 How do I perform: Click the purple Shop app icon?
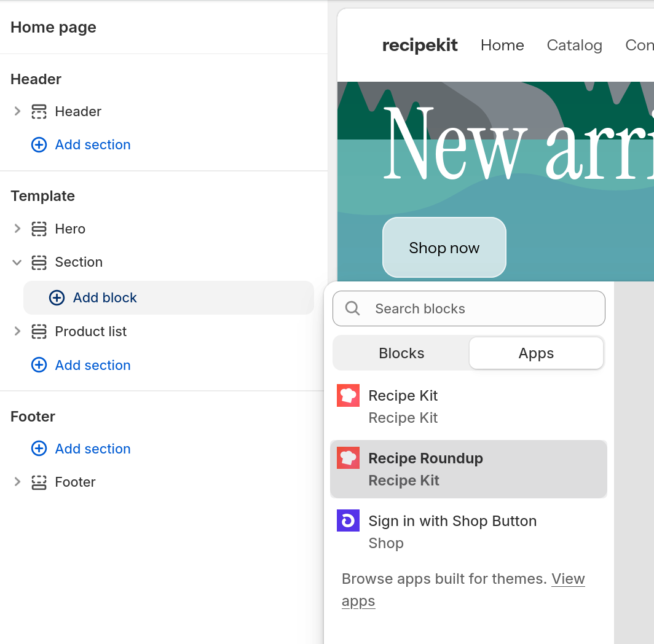349,520
